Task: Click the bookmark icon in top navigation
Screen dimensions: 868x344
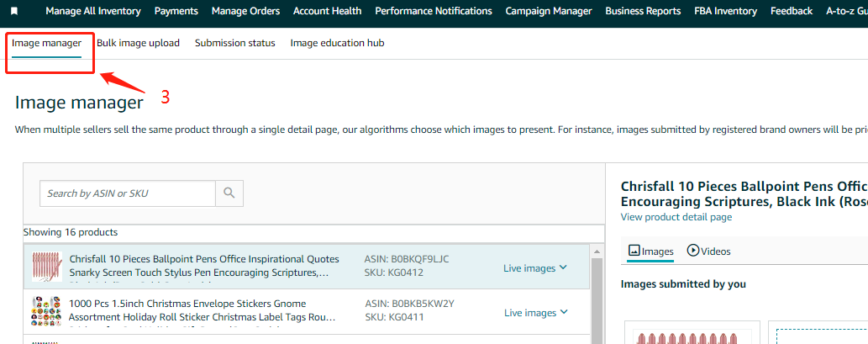Action: pyautogui.click(x=14, y=11)
